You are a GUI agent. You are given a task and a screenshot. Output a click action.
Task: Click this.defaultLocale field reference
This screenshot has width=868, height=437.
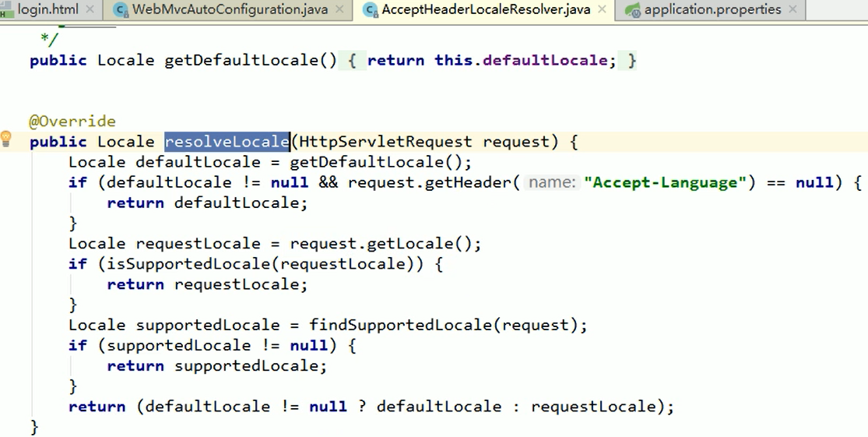click(521, 61)
